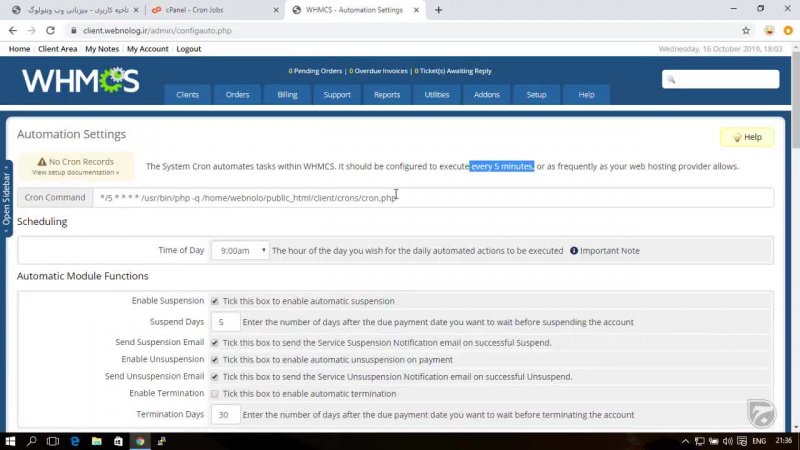The width and height of the screenshot is (800, 450).
Task: Click the Pending Orders link
Action: tap(315, 71)
